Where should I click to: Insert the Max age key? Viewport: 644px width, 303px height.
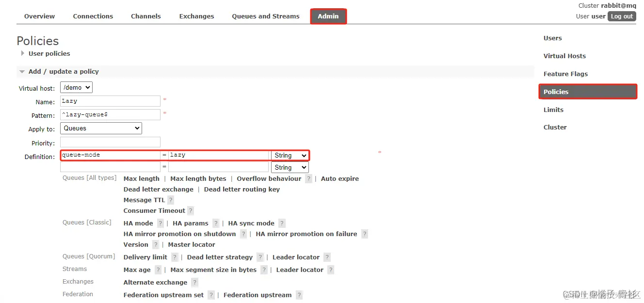(x=137, y=270)
